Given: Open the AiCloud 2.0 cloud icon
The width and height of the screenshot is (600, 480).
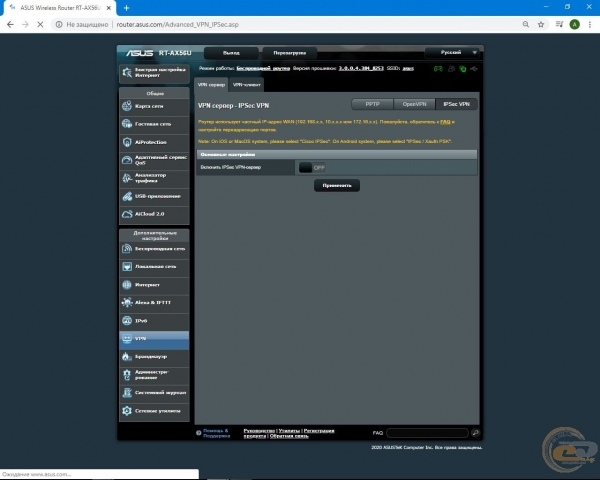Looking at the screenshot, I should click(x=127, y=214).
